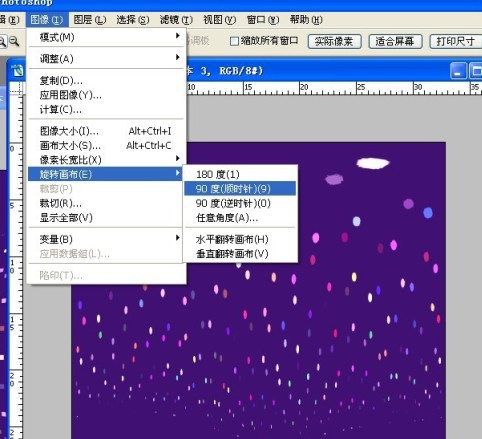This screenshot has width=482, height=439.
Task: Click the 实际像素 button
Action: pos(334,42)
